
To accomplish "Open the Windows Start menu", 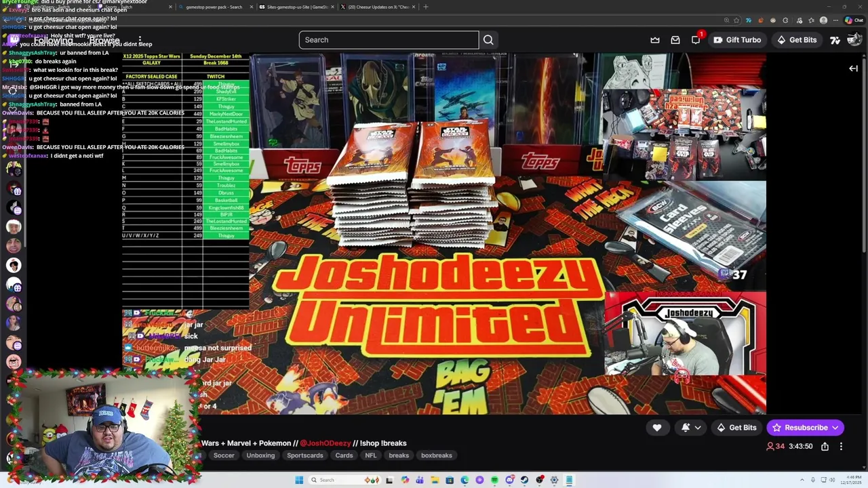I will coord(299,480).
